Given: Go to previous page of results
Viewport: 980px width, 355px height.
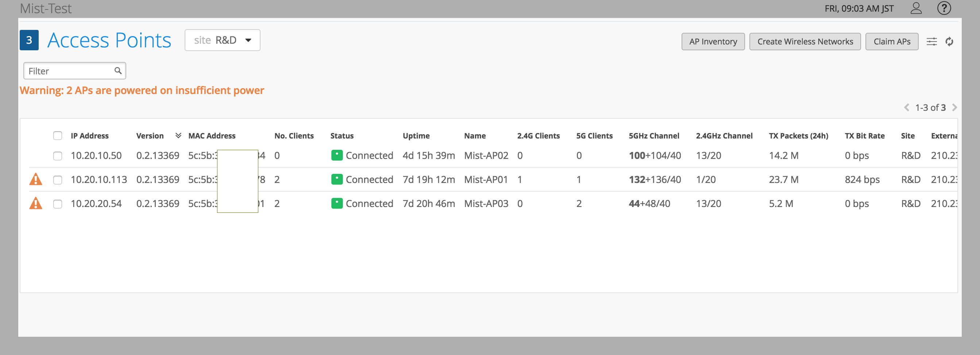Looking at the screenshot, I should (x=907, y=108).
